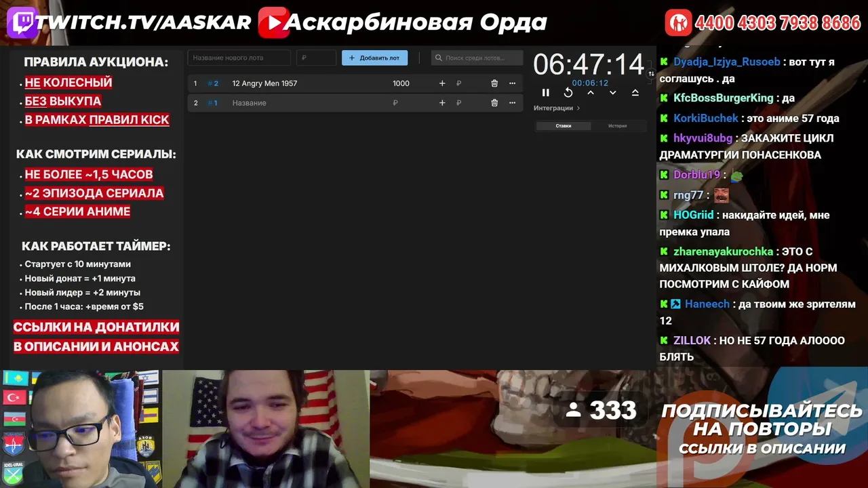
Task: Click username Dyadja_Izjya_Rusoeb in chat
Action: [x=727, y=62]
